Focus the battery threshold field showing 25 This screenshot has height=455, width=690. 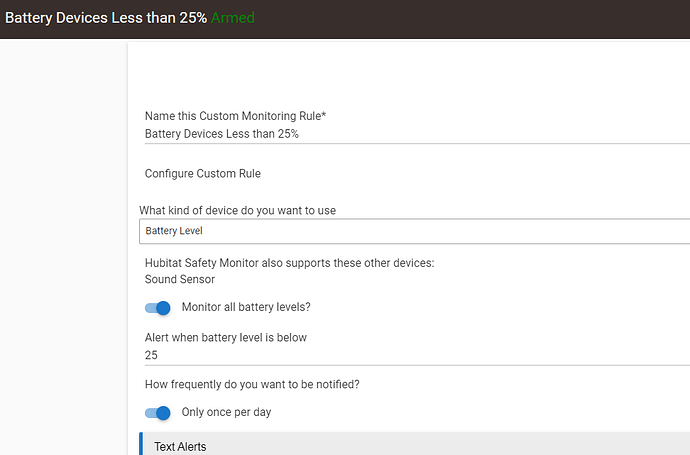pyautogui.click(x=414, y=355)
